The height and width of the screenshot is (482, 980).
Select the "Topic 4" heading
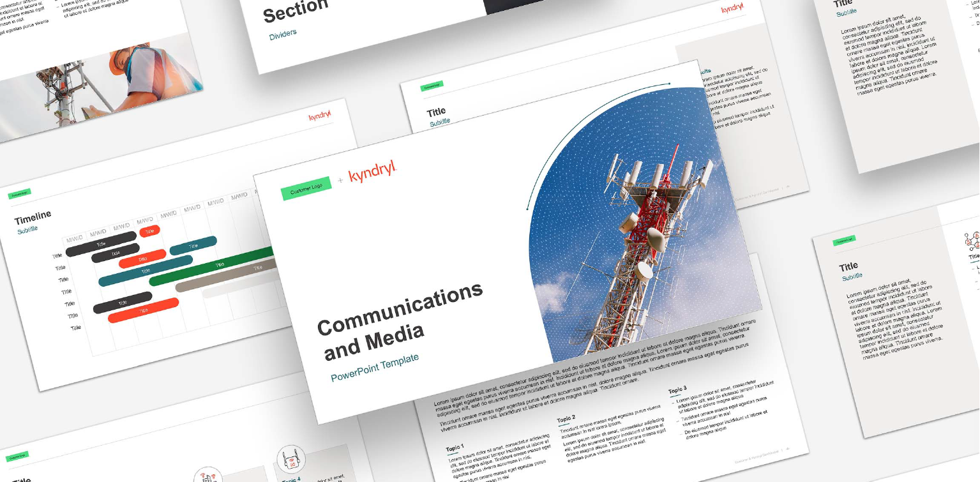290,478
